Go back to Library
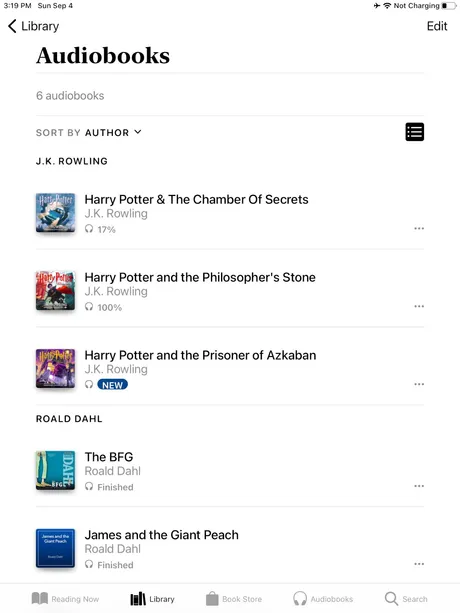This screenshot has width=460, height=613. [x=33, y=26]
